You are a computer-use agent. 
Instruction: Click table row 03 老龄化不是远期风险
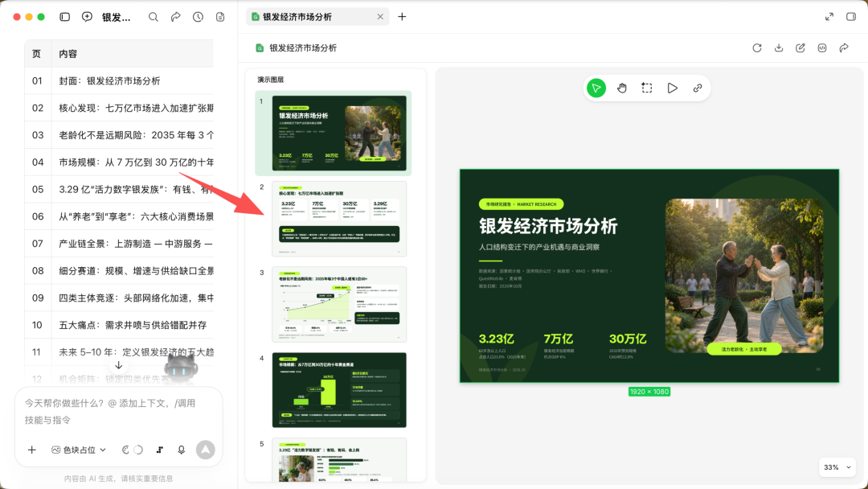pos(118,135)
